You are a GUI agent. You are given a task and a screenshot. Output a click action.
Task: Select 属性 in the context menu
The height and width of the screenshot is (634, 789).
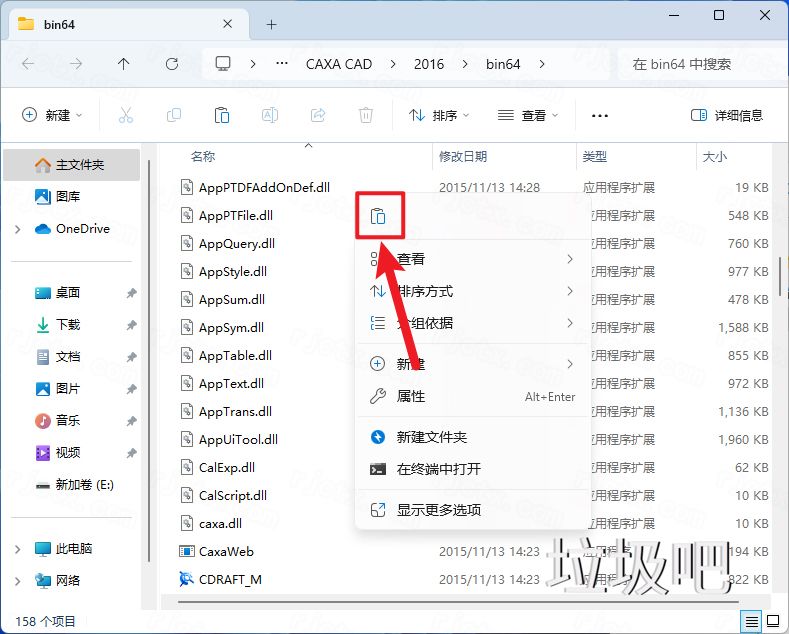pos(411,396)
